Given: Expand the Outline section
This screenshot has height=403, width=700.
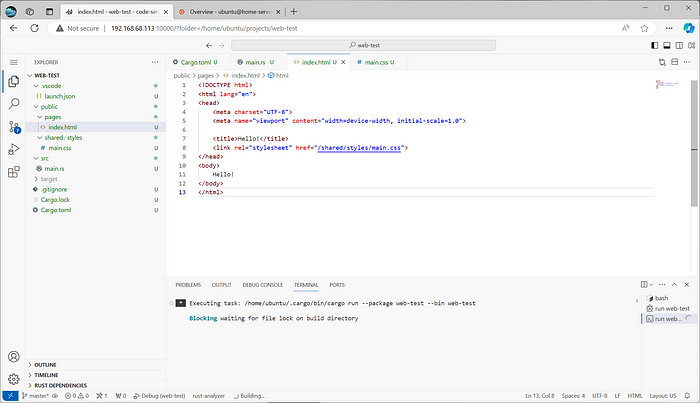Looking at the screenshot, I should pyautogui.click(x=46, y=364).
